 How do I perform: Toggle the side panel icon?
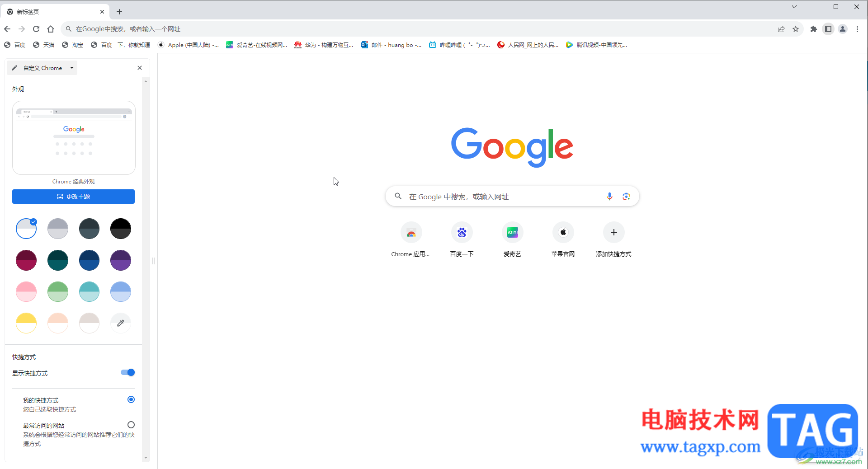pos(828,29)
